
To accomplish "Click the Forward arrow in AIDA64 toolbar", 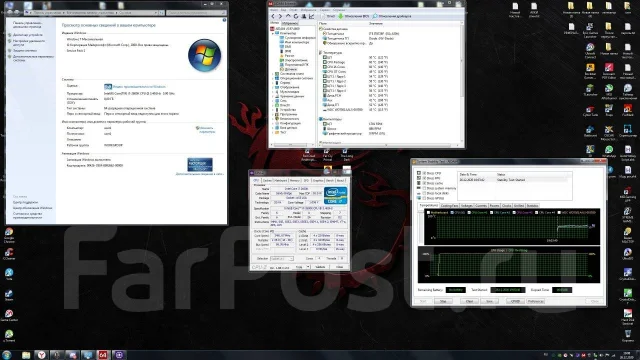I will point(280,16).
